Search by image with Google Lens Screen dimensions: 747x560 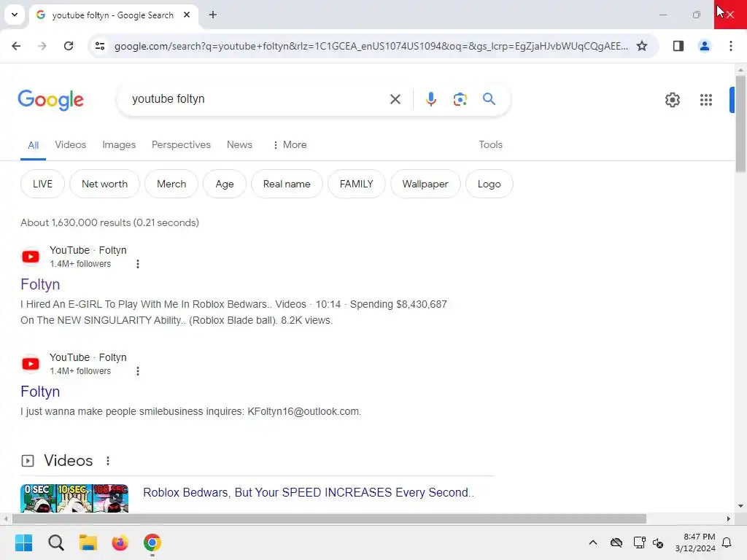tap(460, 99)
